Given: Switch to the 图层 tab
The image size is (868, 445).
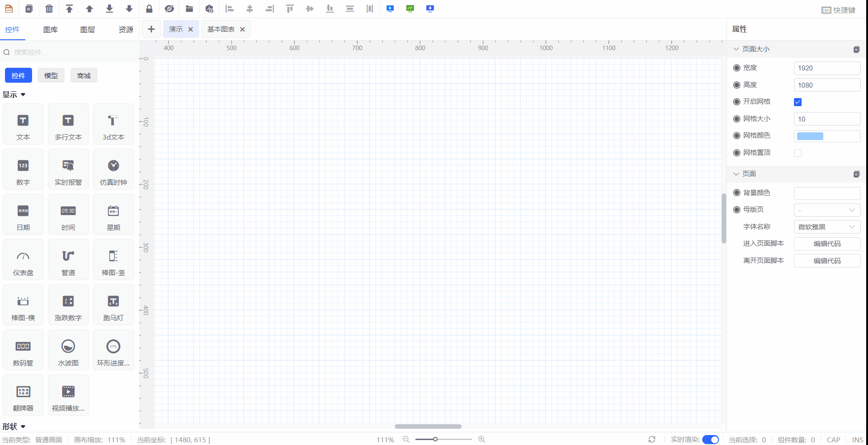Looking at the screenshot, I should click(88, 30).
